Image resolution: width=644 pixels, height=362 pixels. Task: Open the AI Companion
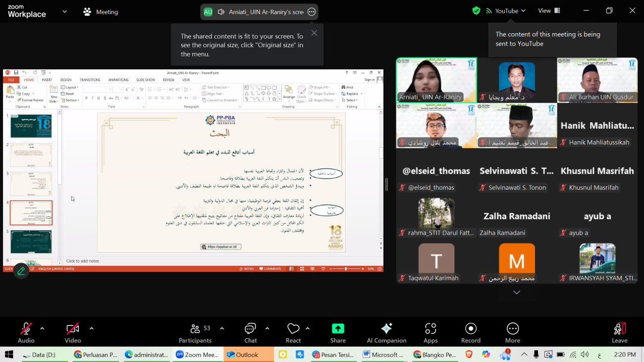coord(386,333)
